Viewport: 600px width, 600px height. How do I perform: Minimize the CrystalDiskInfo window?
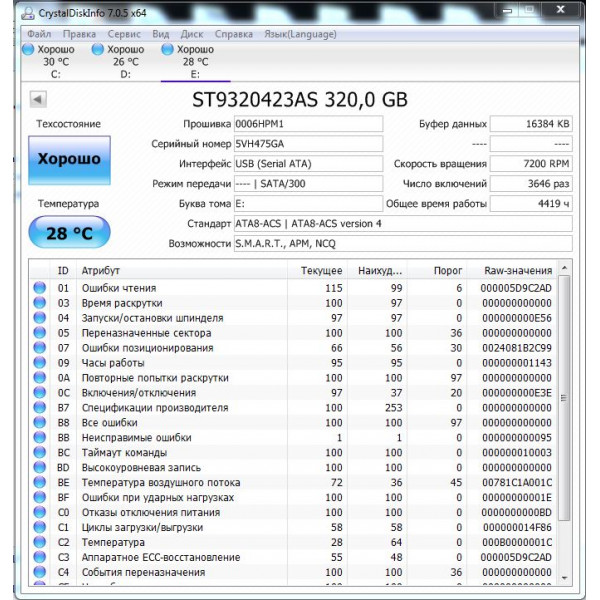click(507, 10)
